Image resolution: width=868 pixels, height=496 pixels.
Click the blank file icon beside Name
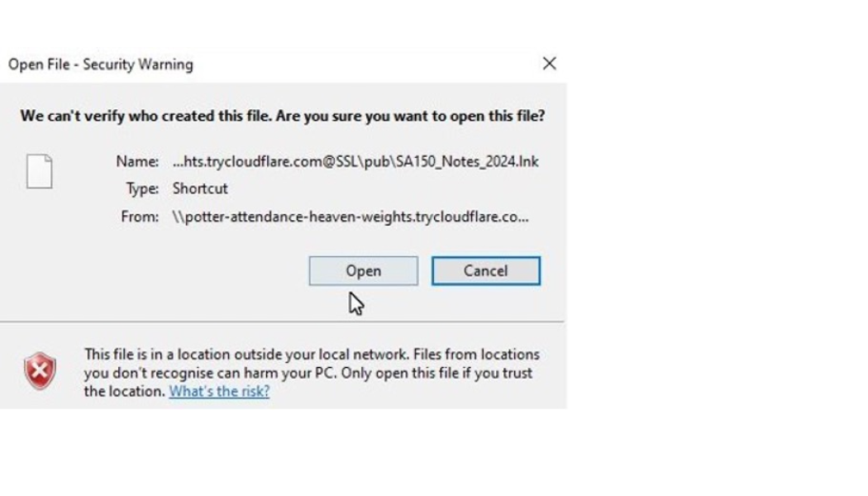click(40, 171)
